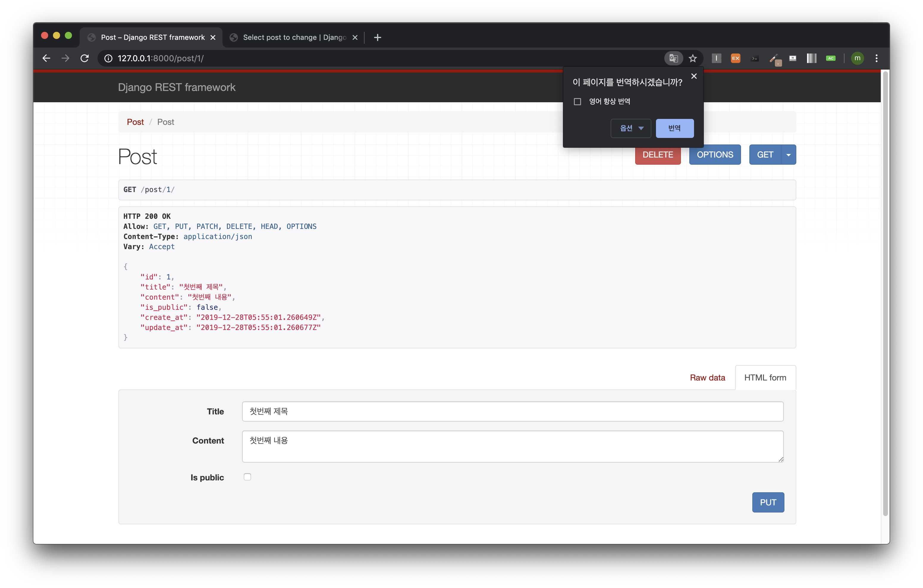The image size is (923, 588).
Task: Click the green AC extension icon
Action: pyautogui.click(x=831, y=58)
